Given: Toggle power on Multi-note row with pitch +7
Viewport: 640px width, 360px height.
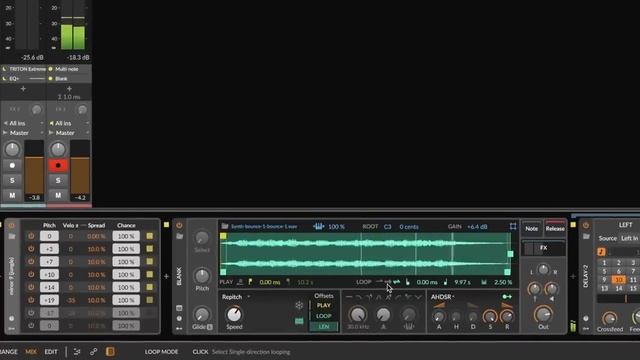Looking at the screenshot, I should [31, 261].
